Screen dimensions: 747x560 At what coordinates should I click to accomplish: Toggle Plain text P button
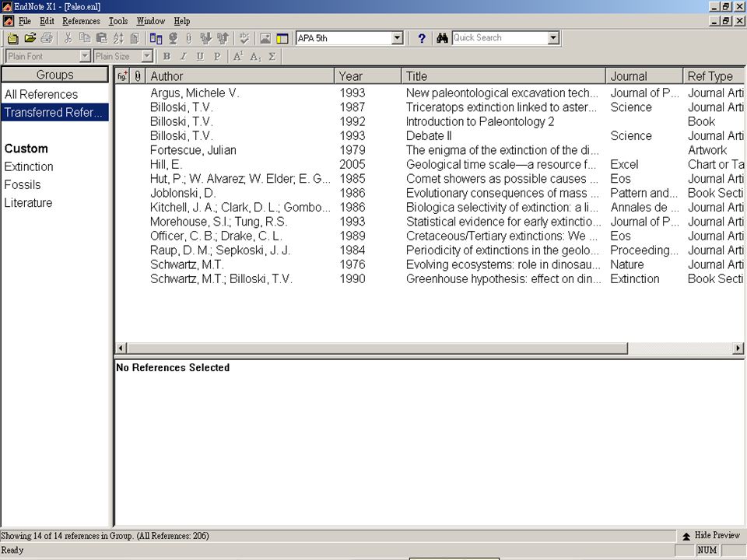(217, 56)
